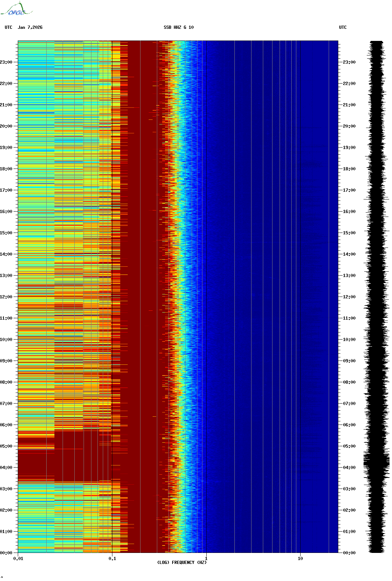Click the 0.01 frequency axis label
392x581 pixels.
click(x=18, y=559)
